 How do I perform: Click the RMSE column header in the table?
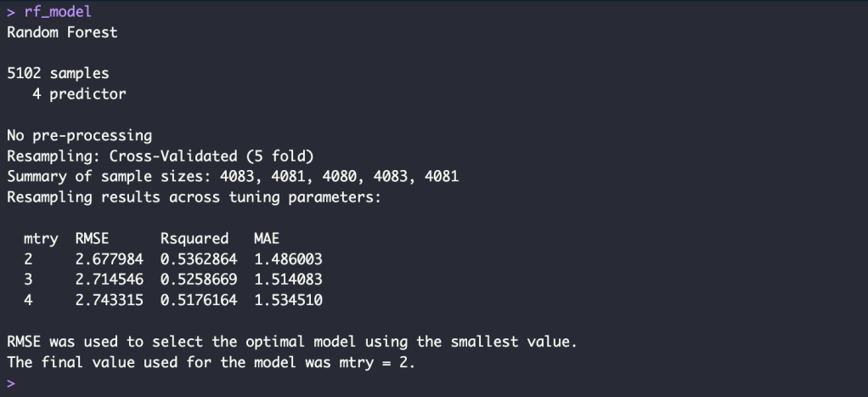pyautogui.click(x=92, y=238)
